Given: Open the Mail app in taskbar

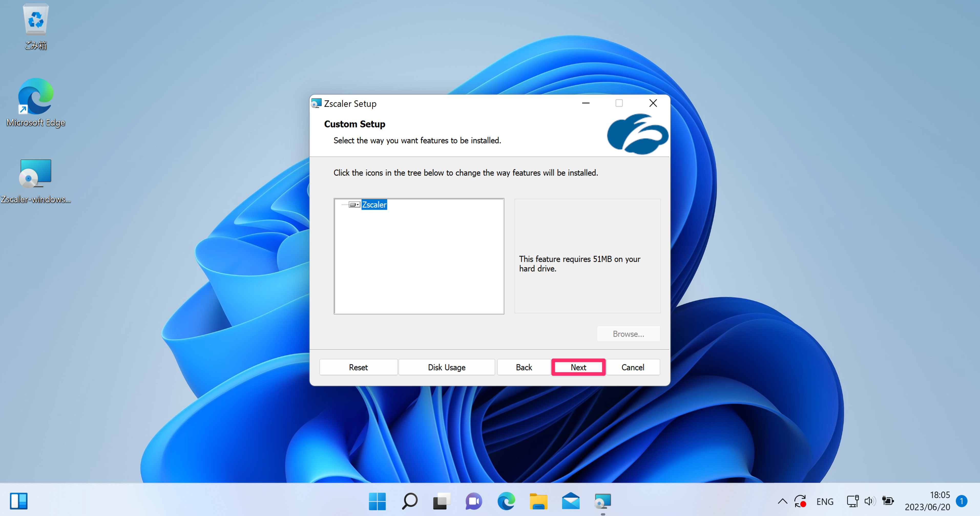Looking at the screenshot, I should click(571, 501).
